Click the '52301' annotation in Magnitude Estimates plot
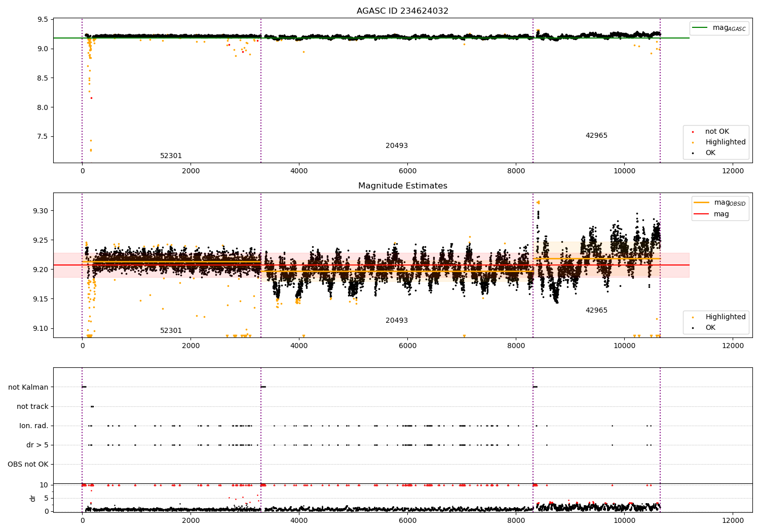The width and height of the screenshot is (760, 532). pyautogui.click(x=171, y=331)
